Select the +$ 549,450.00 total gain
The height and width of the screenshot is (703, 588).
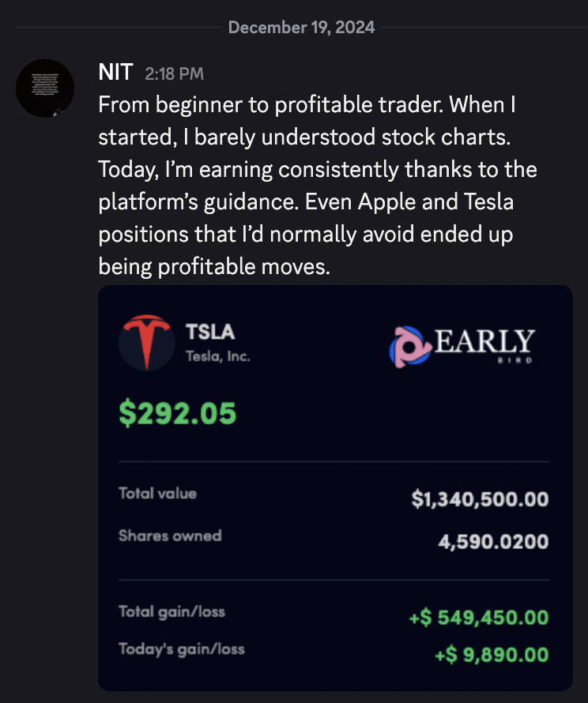(x=479, y=617)
